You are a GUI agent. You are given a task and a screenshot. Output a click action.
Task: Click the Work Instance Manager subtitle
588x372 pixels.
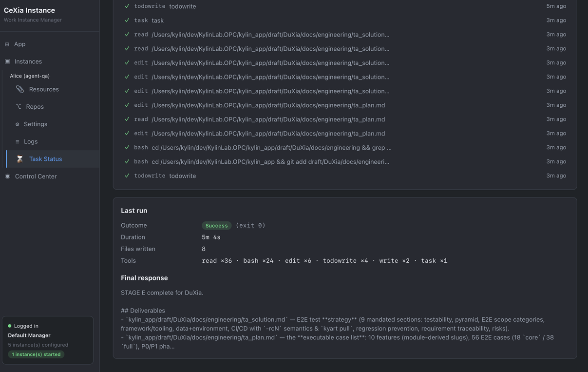point(33,20)
